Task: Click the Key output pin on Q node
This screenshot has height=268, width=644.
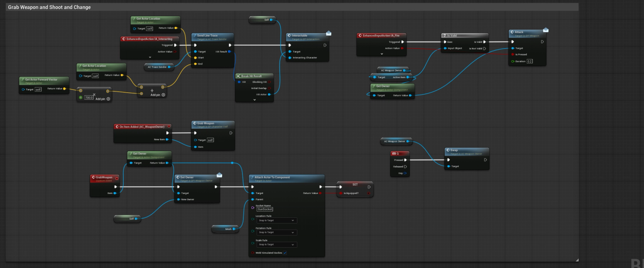Action: pyautogui.click(x=405, y=173)
